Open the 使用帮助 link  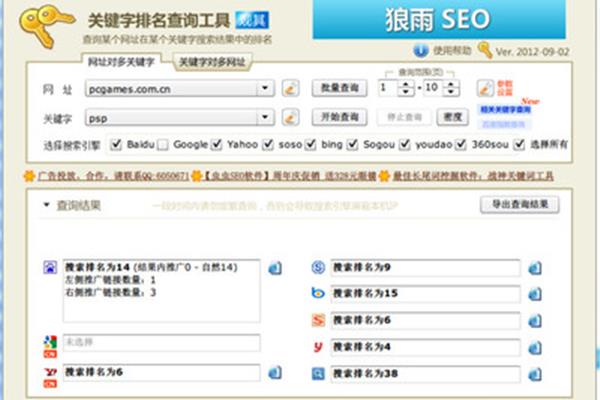[452, 51]
